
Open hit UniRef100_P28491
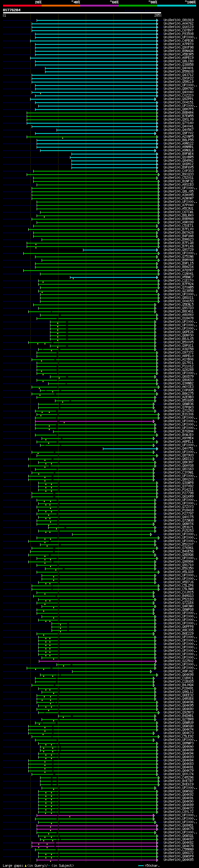coord(178,689)
